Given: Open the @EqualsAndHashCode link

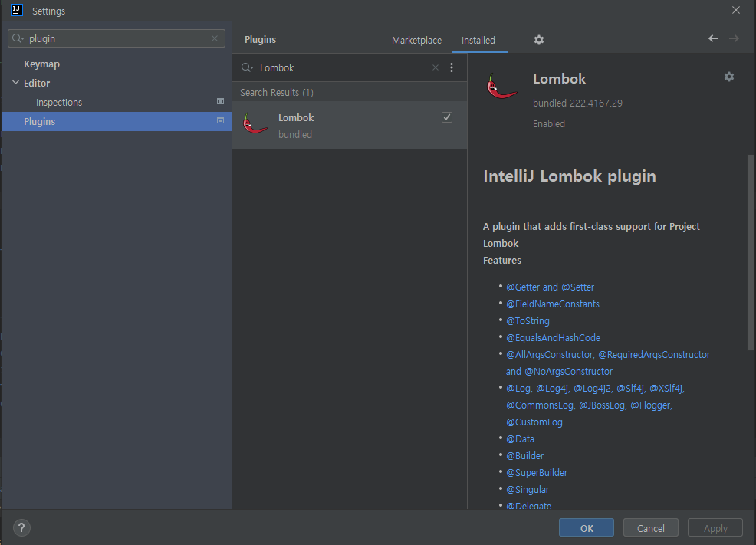Looking at the screenshot, I should point(553,338).
